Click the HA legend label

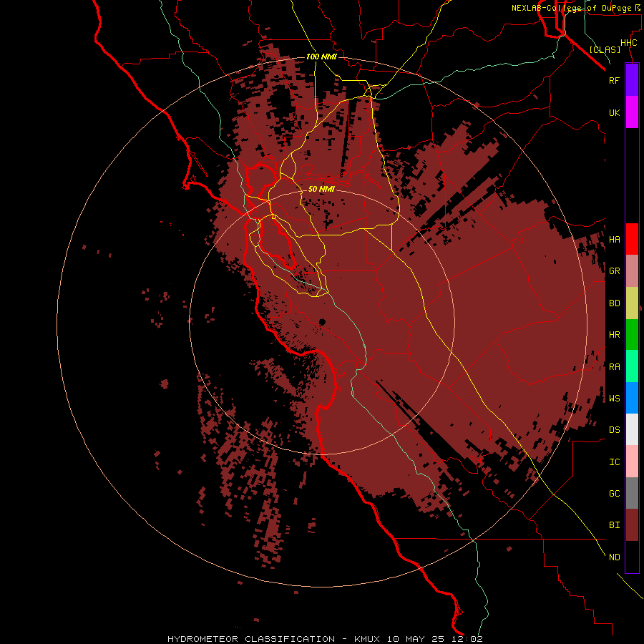pyautogui.click(x=614, y=240)
